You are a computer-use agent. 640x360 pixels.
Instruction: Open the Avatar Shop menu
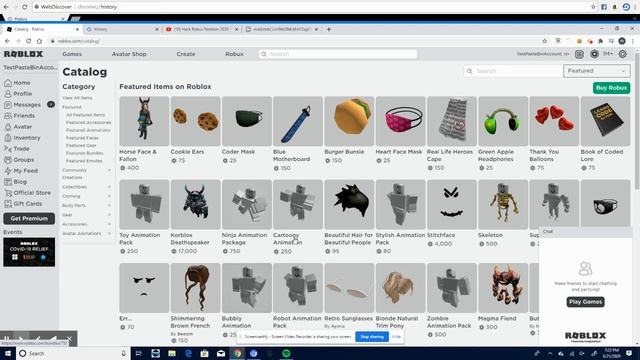(x=129, y=54)
